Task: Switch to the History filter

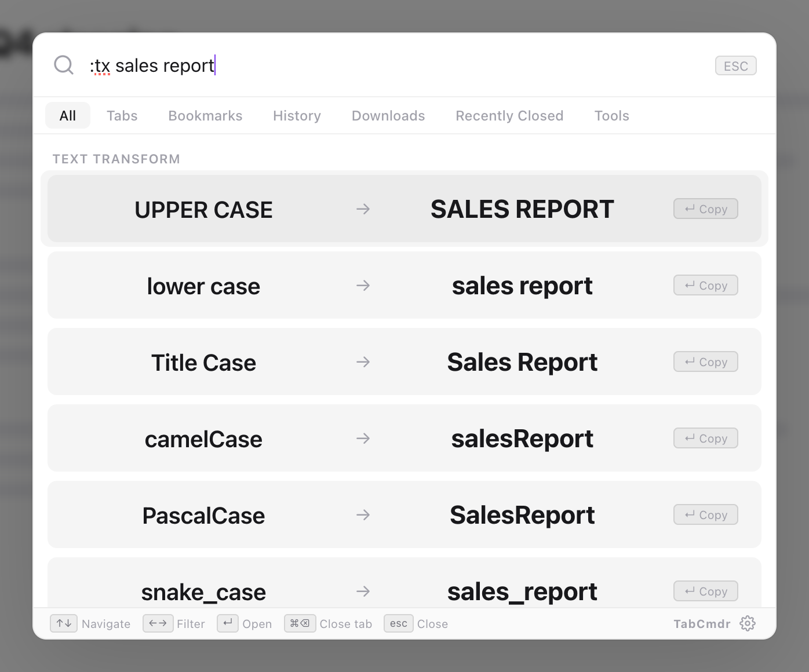Action: pyautogui.click(x=297, y=115)
